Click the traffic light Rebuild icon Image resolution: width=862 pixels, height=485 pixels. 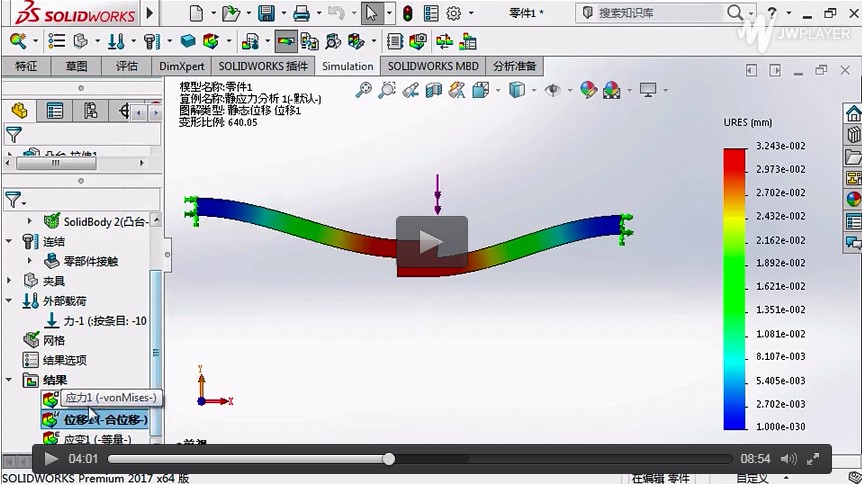coord(407,13)
